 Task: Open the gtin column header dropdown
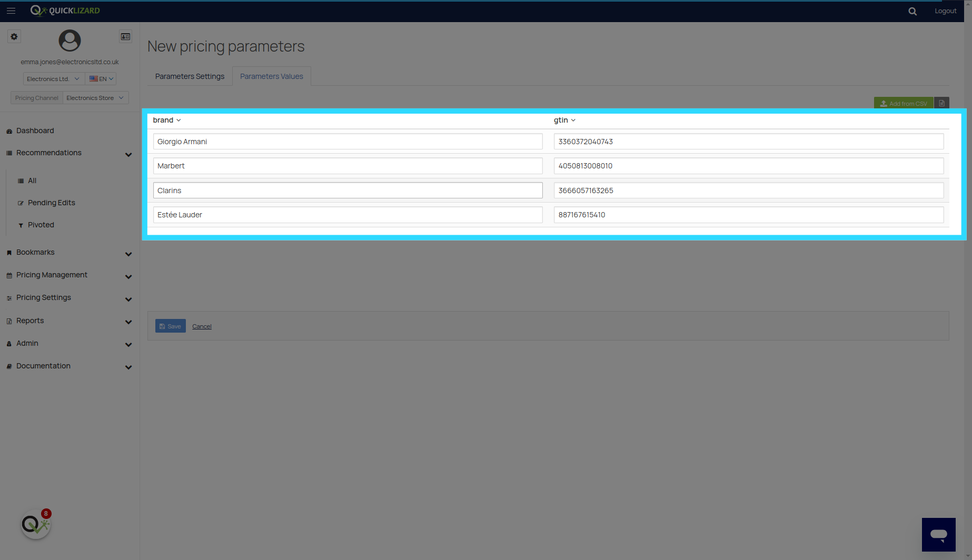click(x=564, y=120)
